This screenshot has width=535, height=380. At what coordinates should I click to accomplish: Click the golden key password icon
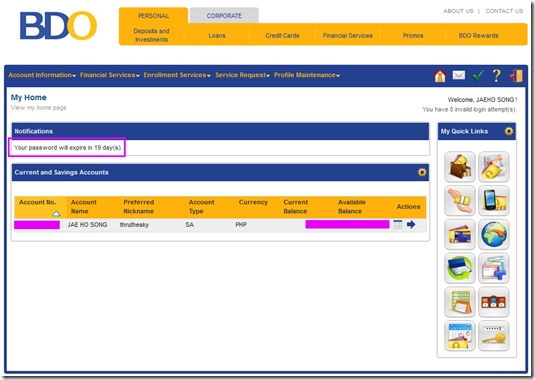click(493, 335)
